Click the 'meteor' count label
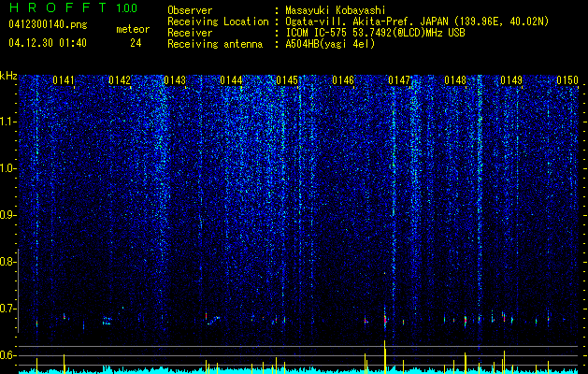Image resolution: width=588 pixels, height=374 pixels. point(133,29)
